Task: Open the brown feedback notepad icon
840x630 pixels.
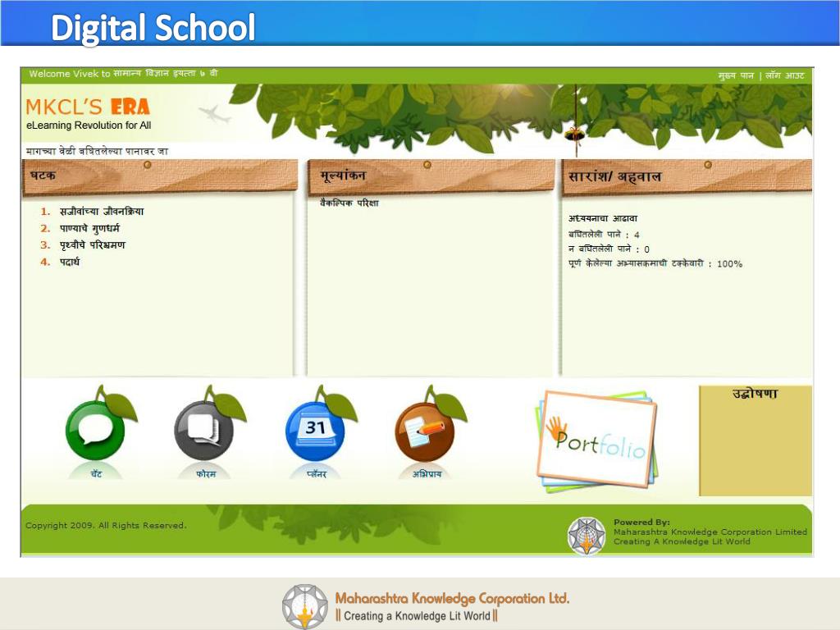Action: [x=425, y=430]
